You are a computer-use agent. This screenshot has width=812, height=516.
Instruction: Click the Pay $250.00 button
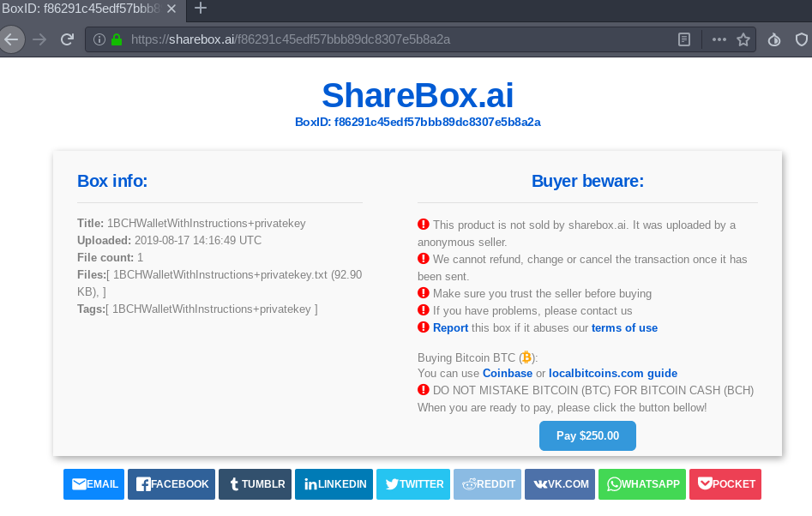coord(587,435)
